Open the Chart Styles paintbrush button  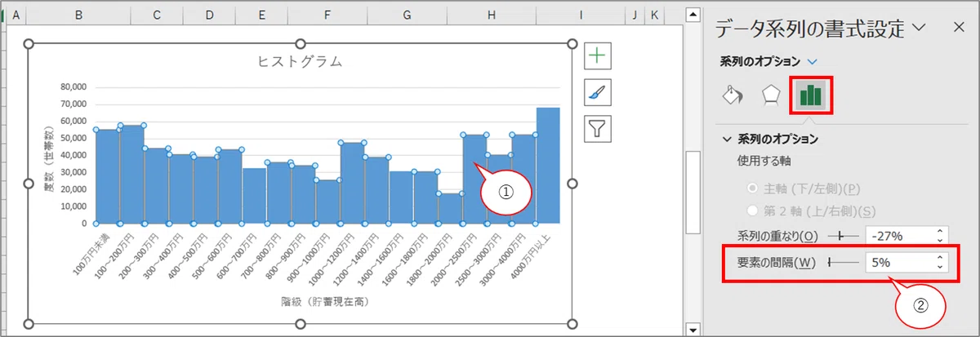pos(599,92)
